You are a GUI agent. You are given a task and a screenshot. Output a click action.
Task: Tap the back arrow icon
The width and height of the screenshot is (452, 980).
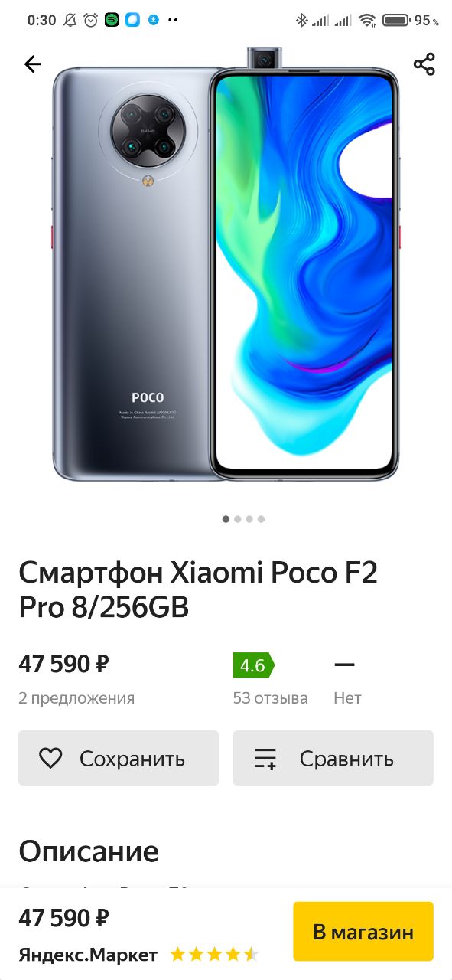click(x=33, y=64)
